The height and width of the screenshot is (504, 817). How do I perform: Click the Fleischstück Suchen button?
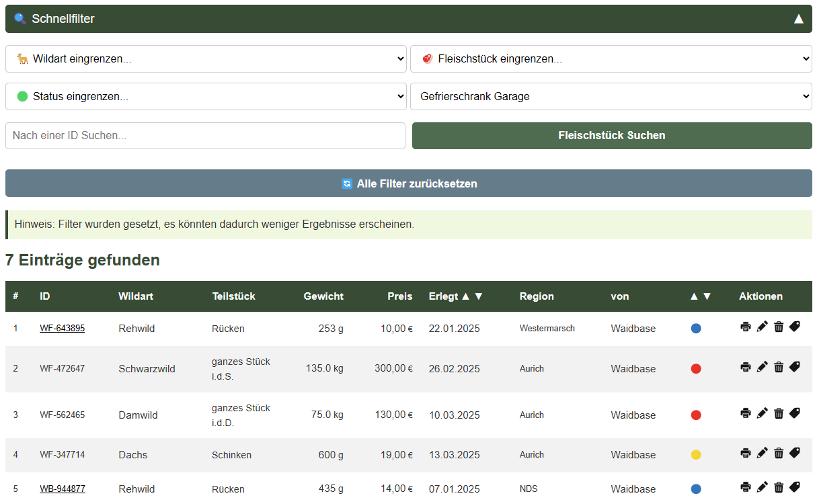pyautogui.click(x=612, y=136)
